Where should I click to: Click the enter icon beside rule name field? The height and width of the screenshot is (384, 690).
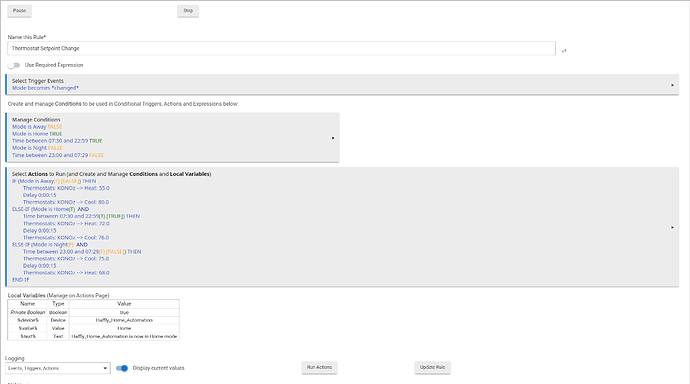tap(564, 51)
